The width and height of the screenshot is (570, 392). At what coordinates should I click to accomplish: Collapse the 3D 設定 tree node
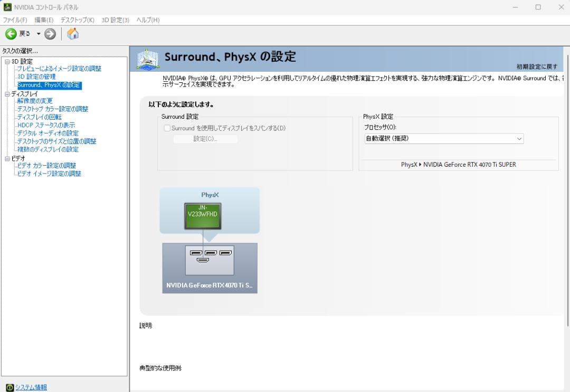(x=7, y=62)
